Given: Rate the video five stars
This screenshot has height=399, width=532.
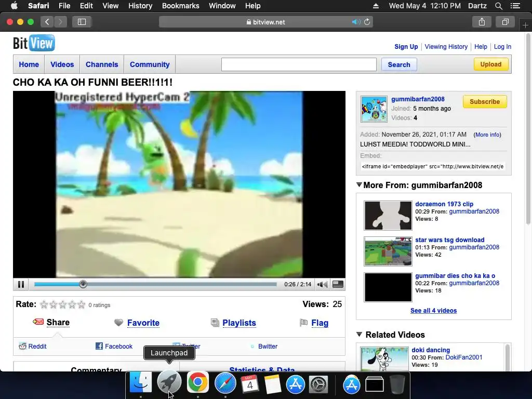Looking at the screenshot, I should (x=82, y=304).
